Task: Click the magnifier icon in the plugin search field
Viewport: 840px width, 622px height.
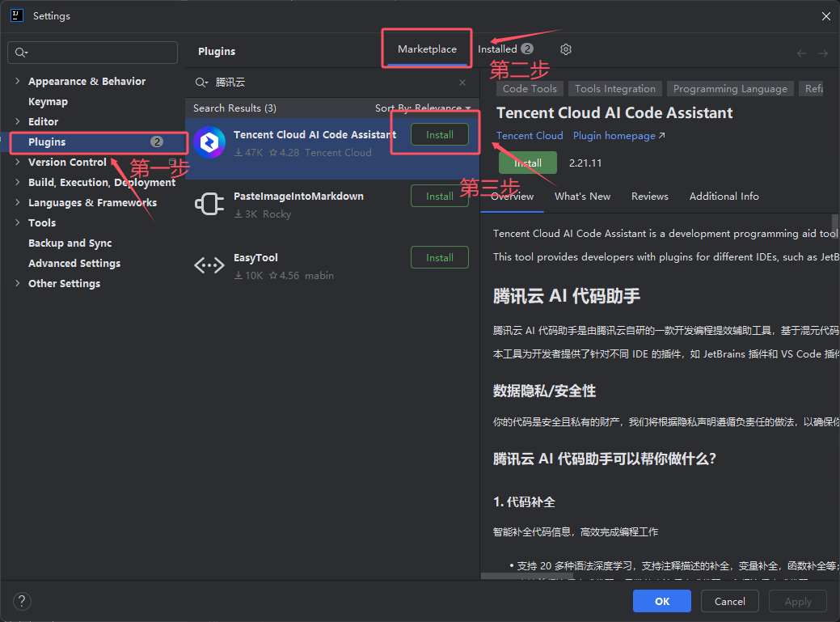Action: click(x=201, y=83)
